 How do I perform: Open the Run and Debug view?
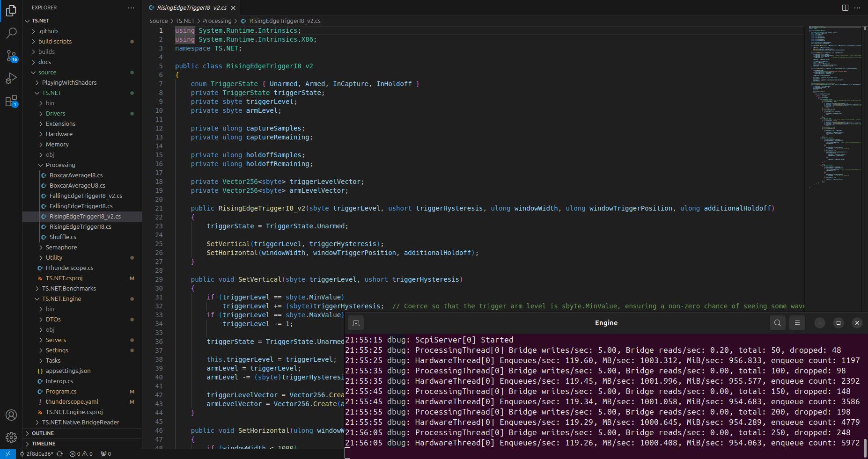coord(11,78)
